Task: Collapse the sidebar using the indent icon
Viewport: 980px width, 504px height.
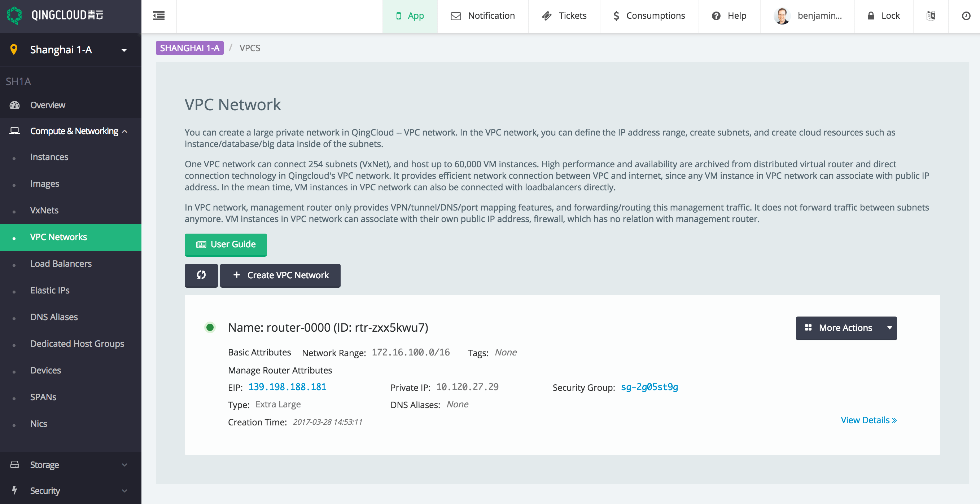Action: pos(159,16)
